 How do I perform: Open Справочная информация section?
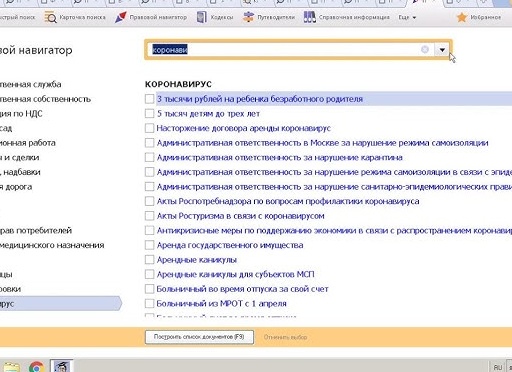[x=346, y=17]
